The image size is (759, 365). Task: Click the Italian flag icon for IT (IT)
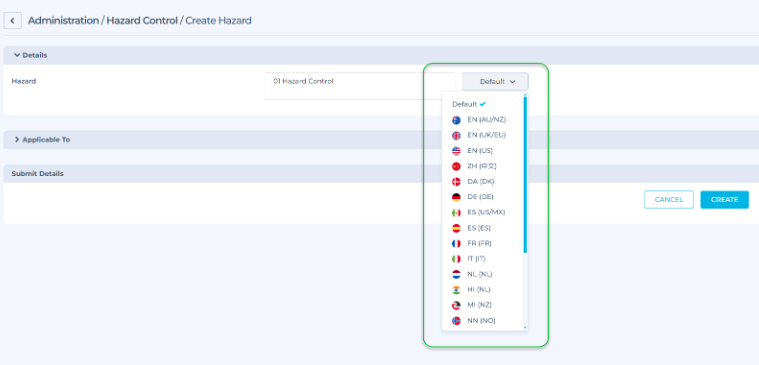tap(456, 259)
